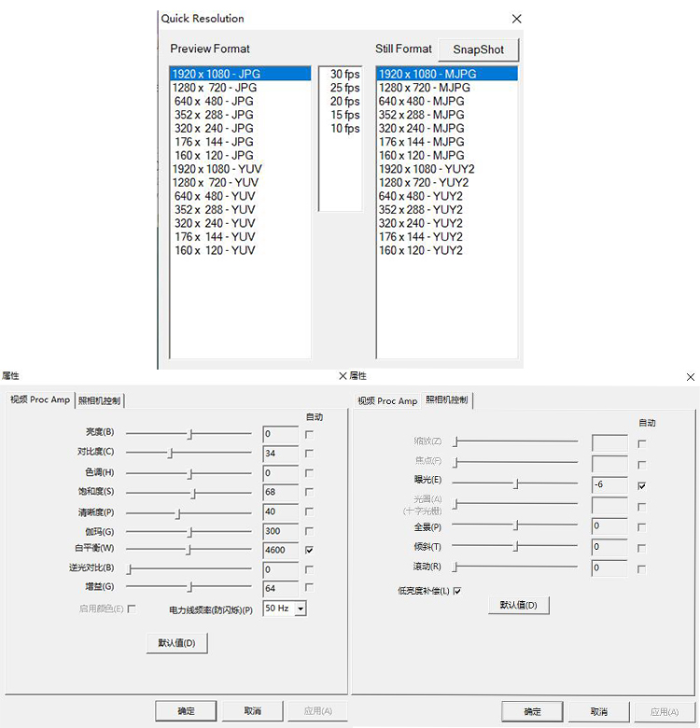Select 1280 x 720 - JPG preview format
700x728 pixels.
tap(214, 88)
